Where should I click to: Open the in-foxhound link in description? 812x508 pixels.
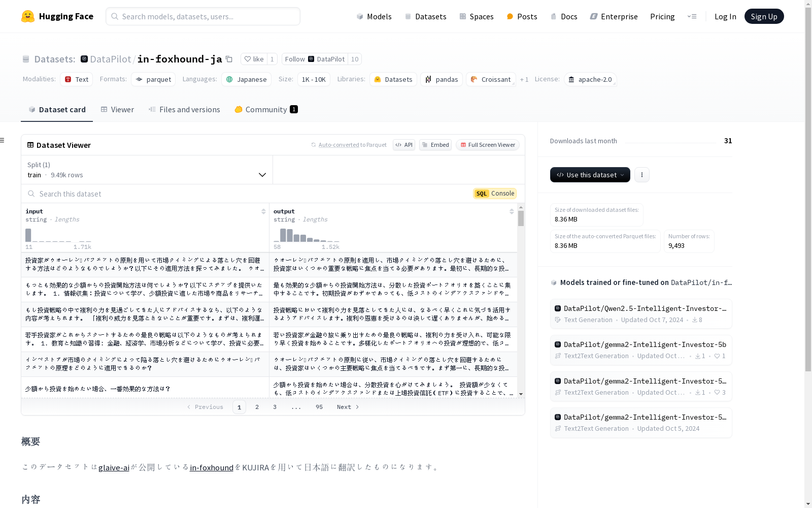click(212, 467)
